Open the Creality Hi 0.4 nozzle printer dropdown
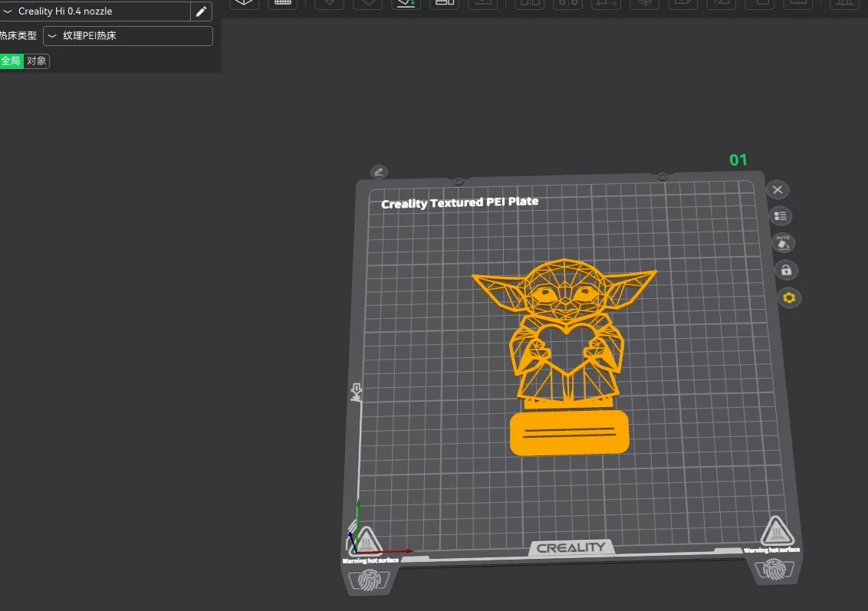Screen dimensions: 868x611 pyautogui.click(x=95, y=11)
